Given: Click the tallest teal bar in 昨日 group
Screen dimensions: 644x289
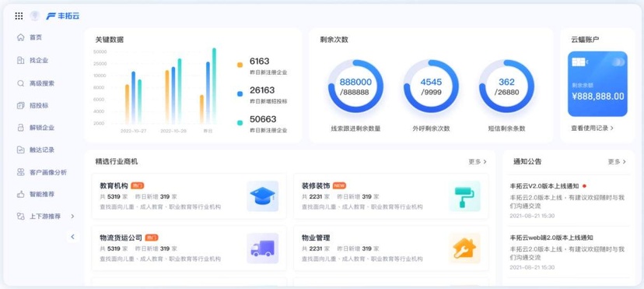Looking at the screenshot, I should click(214, 86).
